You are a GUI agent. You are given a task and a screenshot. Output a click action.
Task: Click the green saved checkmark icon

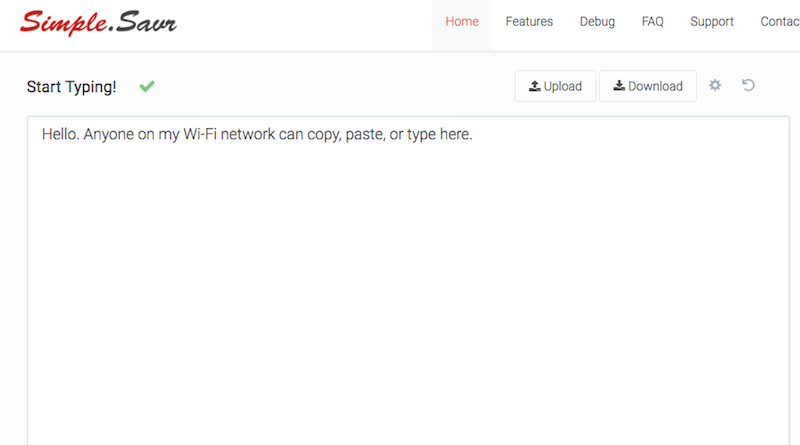[147, 86]
